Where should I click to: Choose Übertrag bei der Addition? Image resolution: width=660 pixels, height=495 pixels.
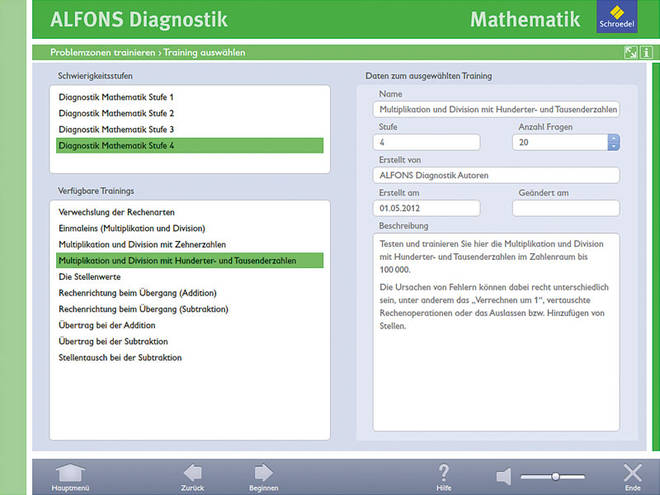click(190, 325)
